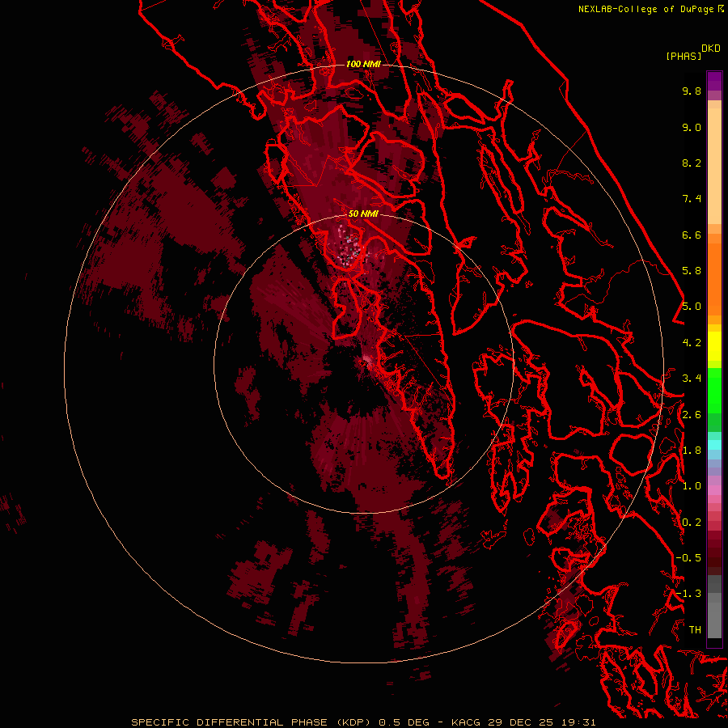Click the 6.6 value on the color scale
Screen dimensions: 728x728
pos(692,235)
